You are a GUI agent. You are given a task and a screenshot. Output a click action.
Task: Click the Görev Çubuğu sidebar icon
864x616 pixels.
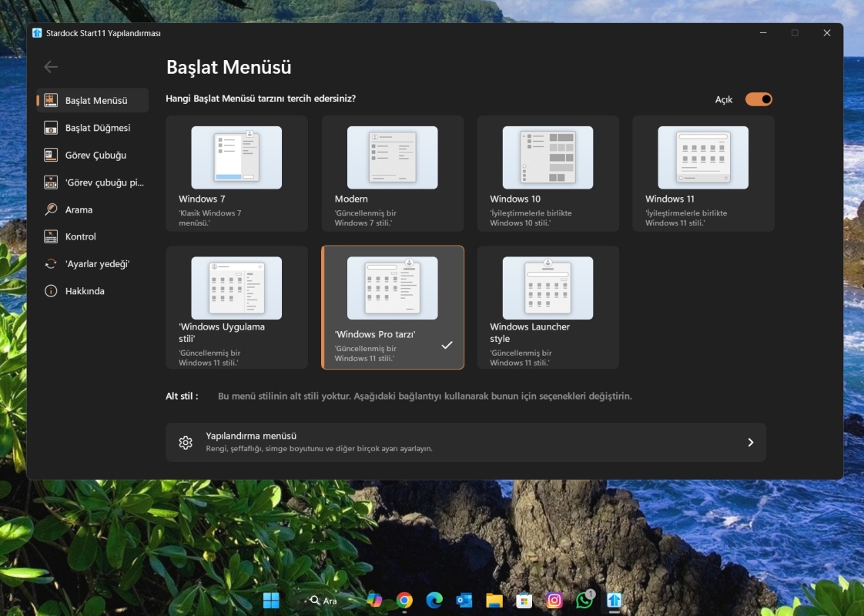coord(51,155)
